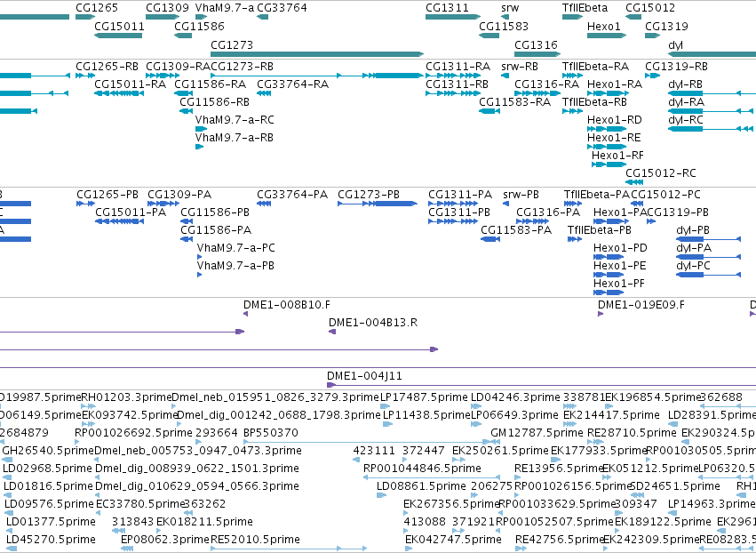Click the LP17487.5prime EST label
Viewport: 756px width, 553px height.
coord(425,397)
